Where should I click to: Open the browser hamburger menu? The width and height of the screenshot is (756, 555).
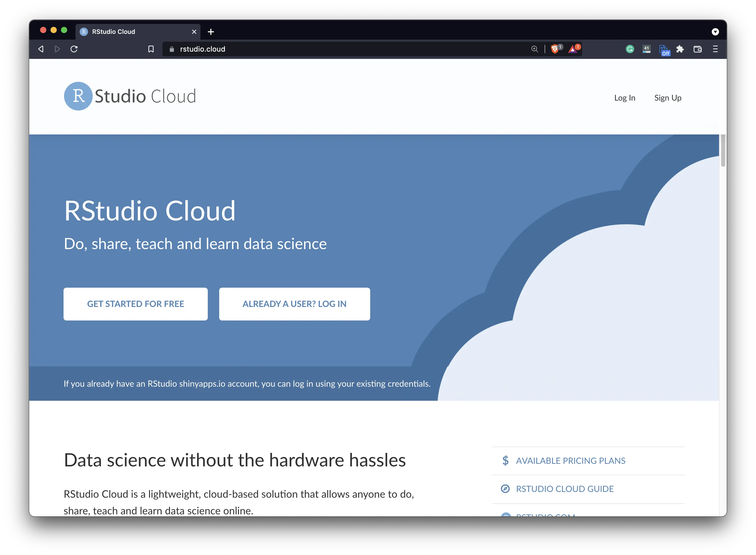(715, 50)
